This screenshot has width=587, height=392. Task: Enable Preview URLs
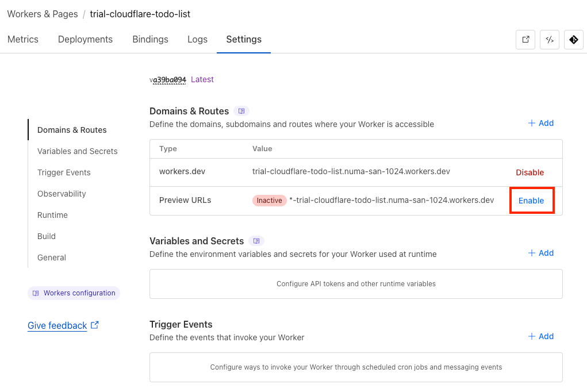click(x=531, y=201)
